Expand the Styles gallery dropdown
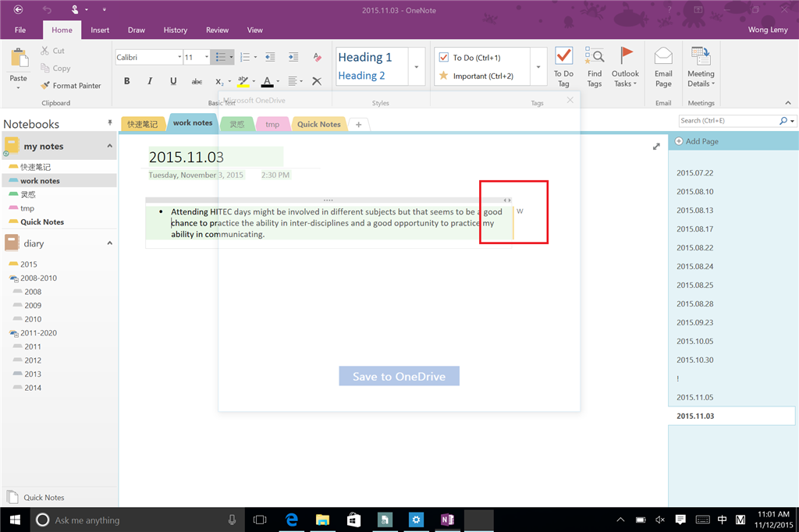Screen dimensions: 799x532 click(x=416, y=66)
